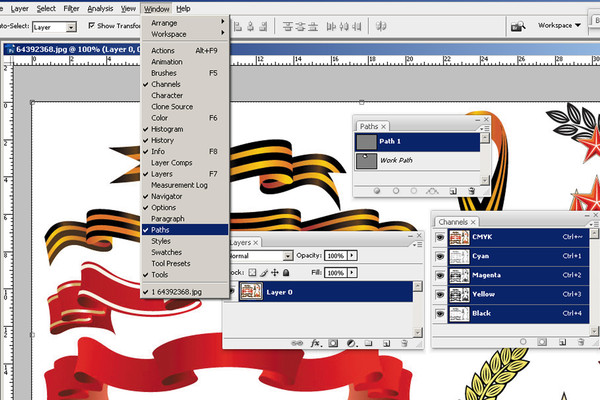Screen dimensions: 600x400
Task: Open the Filter menu
Action: pyautogui.click(x=71, y=8)
